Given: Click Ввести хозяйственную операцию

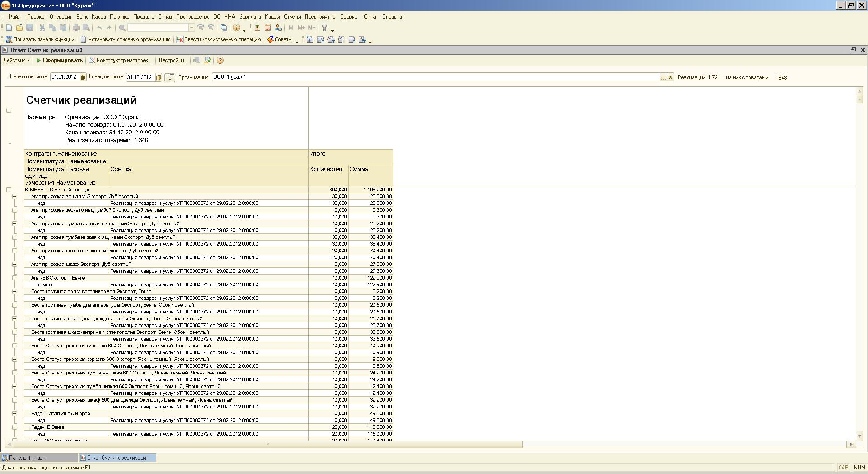Looking at the screenshot, I should point(219,39).
